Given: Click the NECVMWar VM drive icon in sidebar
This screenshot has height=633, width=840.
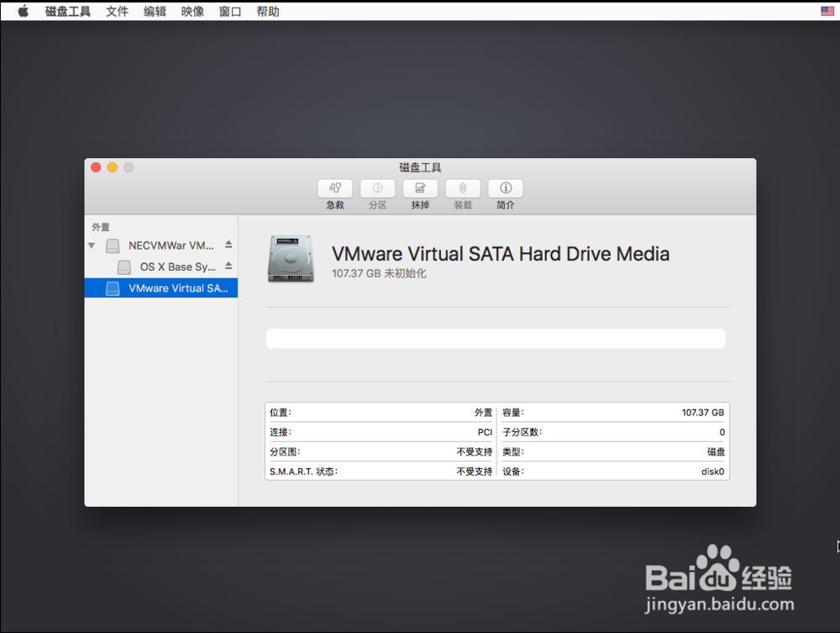Looking at the screenshot, I should point(113,246).
